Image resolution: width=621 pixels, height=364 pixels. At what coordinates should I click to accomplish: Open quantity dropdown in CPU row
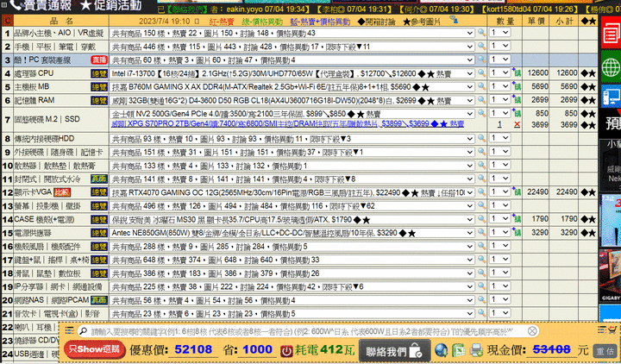[x=499, y=72]
